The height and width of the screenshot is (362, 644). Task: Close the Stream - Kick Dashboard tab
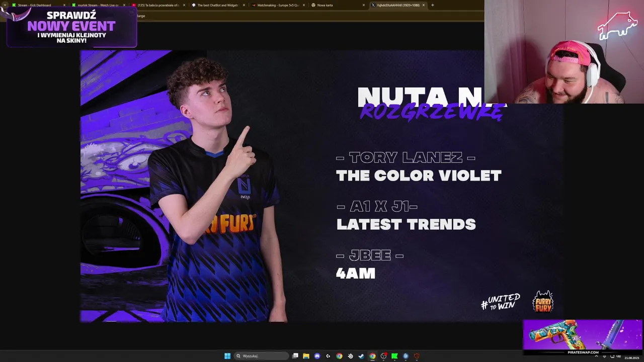pos(64,5)
